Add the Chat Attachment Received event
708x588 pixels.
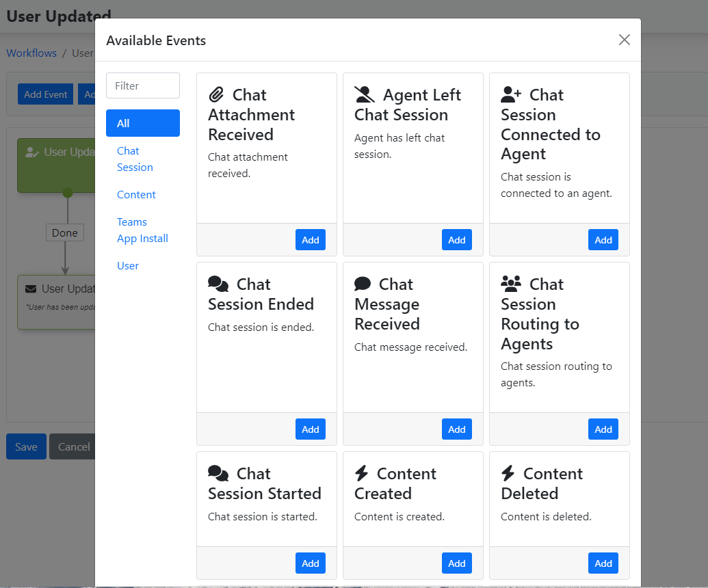(310, 239)
